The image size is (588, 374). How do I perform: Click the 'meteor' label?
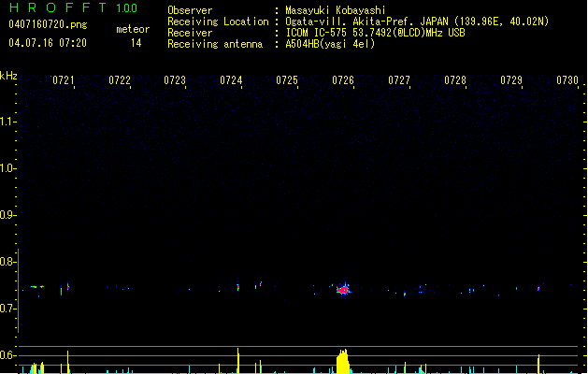point(133,29)
